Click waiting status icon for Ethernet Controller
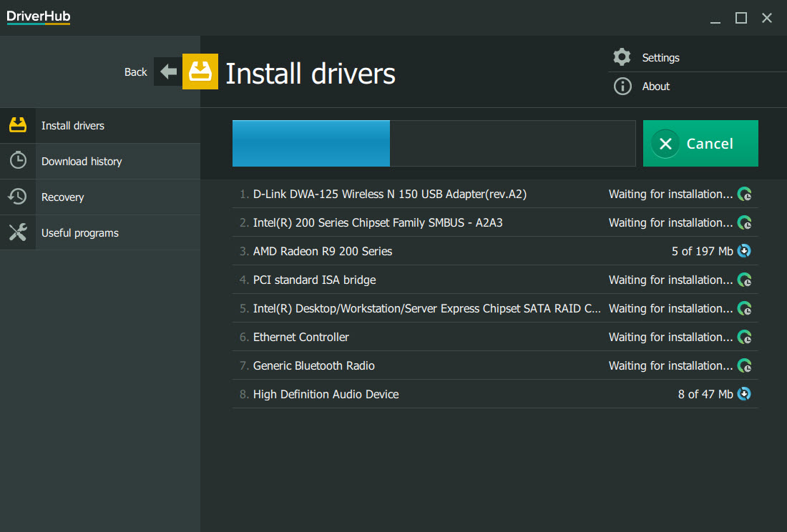This screenshot has height=532, width=787. coord(744,337)
